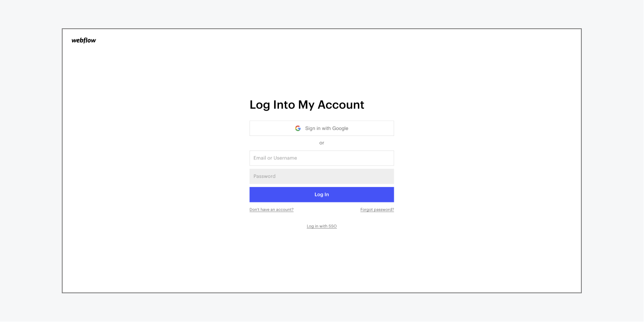Click the word 'Forgot' in password link
This screenshot has height=322, width=644.
(x=366, y=210)
